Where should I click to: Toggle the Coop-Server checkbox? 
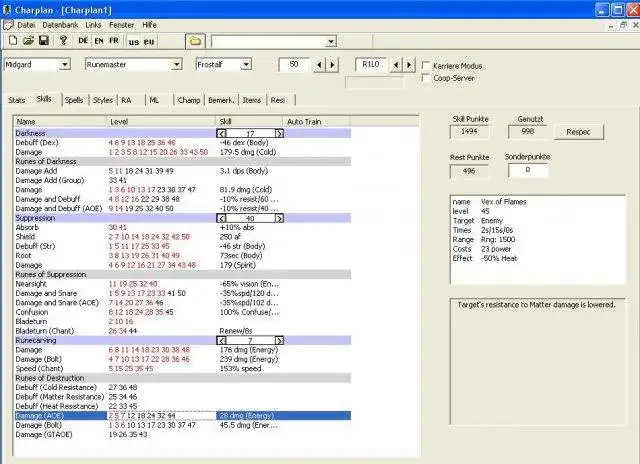tap(426, 77)
